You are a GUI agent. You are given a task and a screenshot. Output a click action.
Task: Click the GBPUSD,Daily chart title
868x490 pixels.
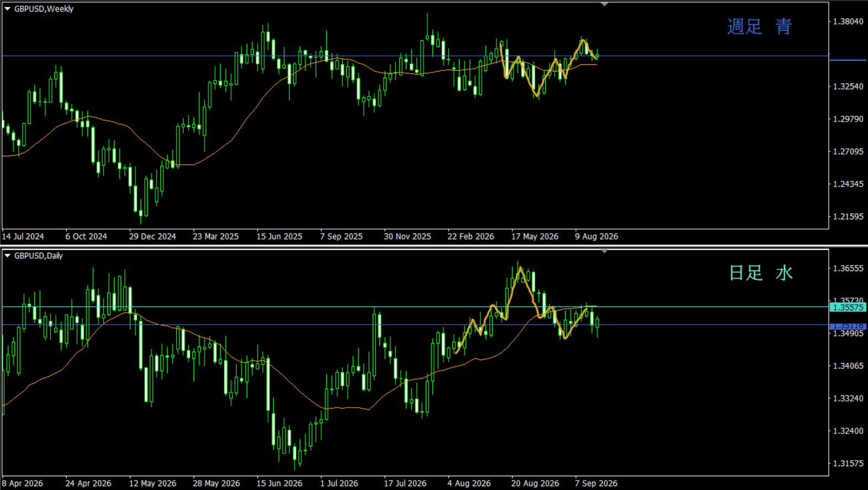coord(38,256)
